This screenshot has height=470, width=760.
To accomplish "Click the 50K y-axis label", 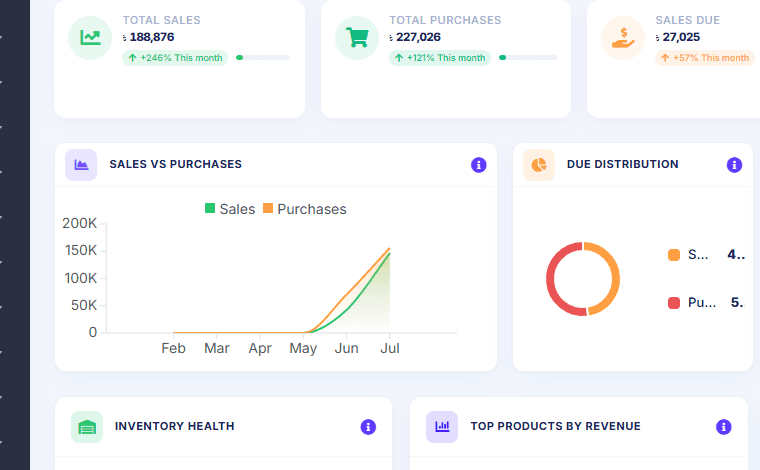I will [x=84, y=305].
